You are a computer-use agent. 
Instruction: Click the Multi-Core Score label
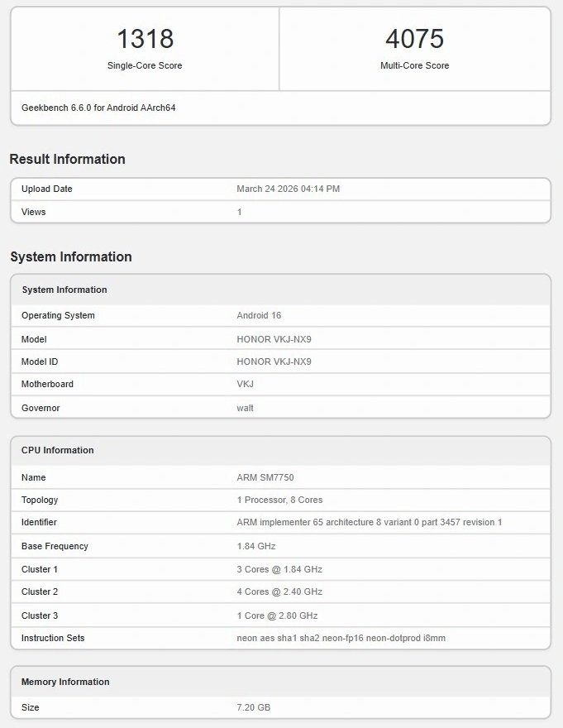414,65
